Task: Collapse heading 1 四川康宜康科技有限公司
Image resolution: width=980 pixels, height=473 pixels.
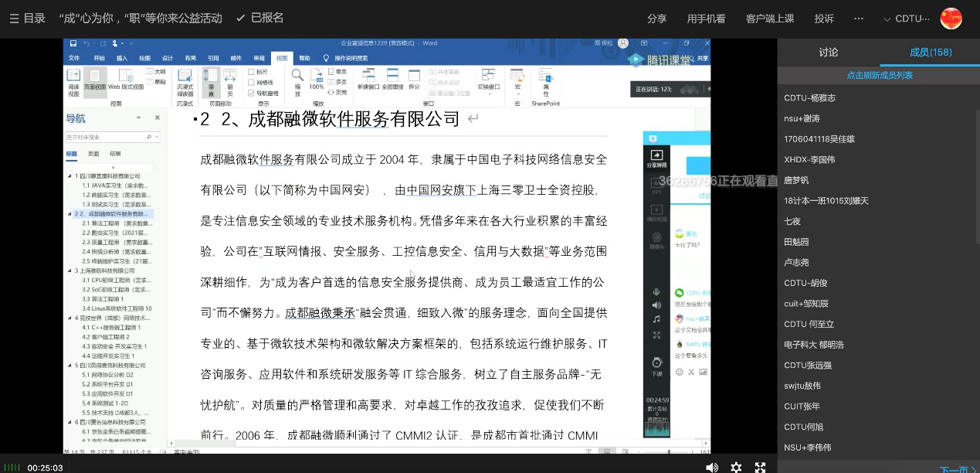Action: coord(70,176)
